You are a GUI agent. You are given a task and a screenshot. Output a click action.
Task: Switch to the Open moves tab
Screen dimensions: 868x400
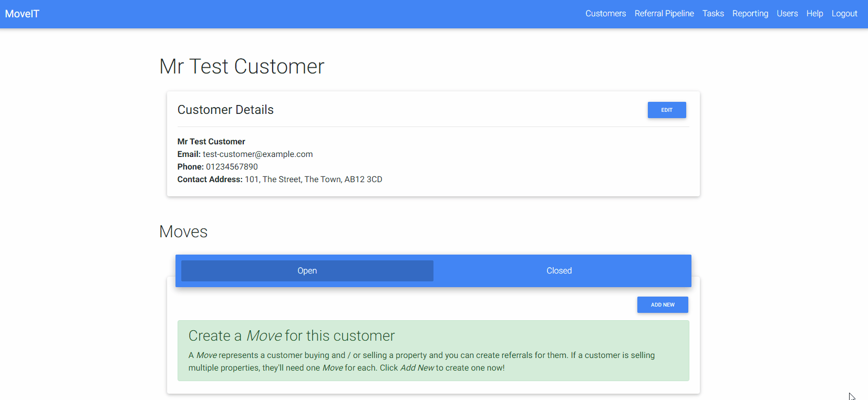point(307,271)
